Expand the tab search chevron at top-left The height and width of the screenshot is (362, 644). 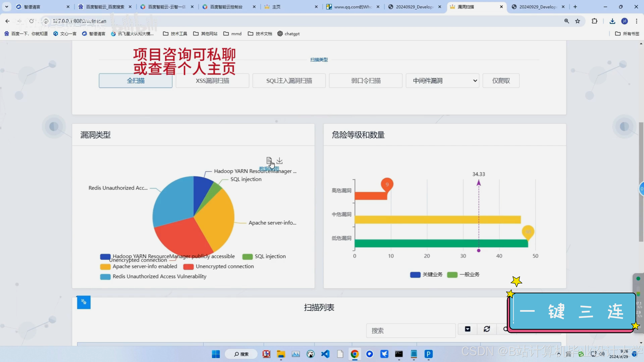point(7,7)
